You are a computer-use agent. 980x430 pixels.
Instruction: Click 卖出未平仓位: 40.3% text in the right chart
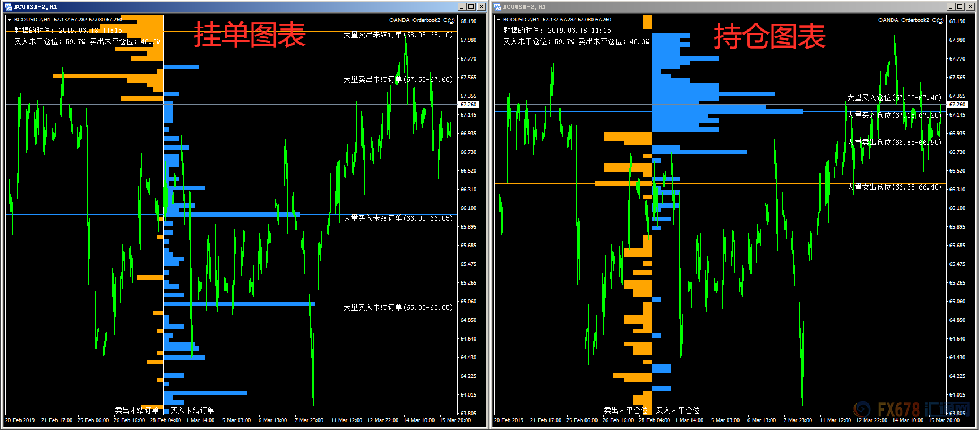[614, 42]
